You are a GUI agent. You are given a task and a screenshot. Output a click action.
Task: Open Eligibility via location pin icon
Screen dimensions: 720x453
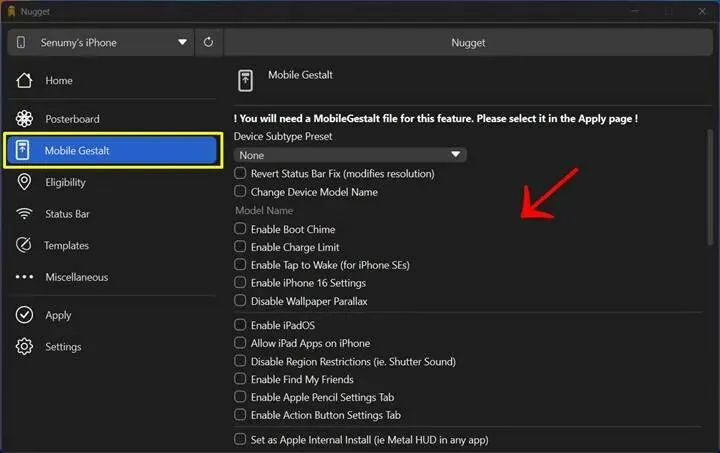pyautogui.click(x=24, y=182)
